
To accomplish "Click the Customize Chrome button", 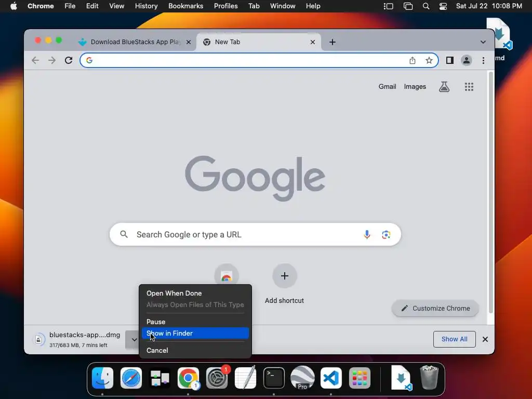I will point(435,309).
